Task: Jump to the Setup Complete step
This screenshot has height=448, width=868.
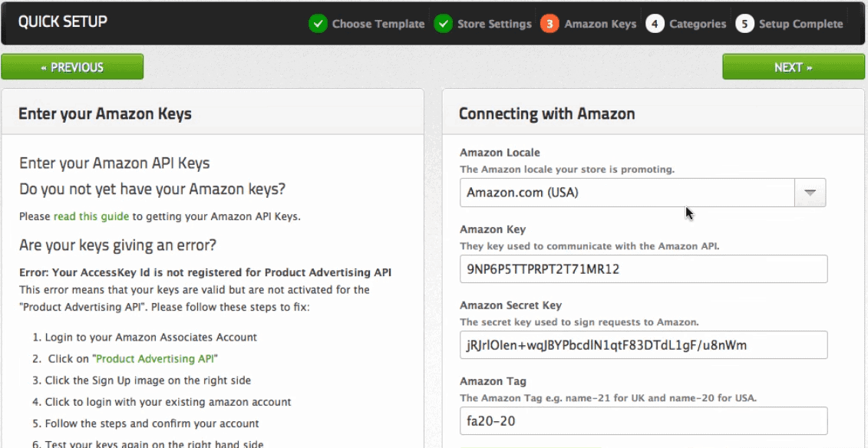Action: (x=801, y=25)
